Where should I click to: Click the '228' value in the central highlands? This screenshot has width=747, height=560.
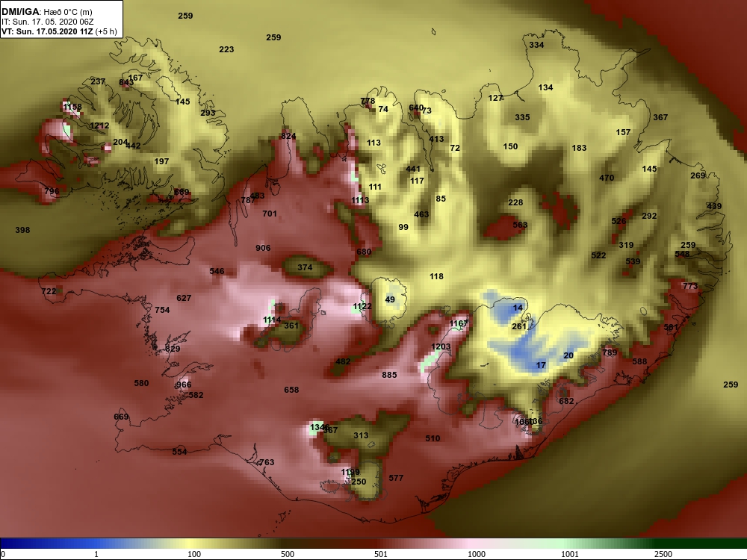515,202
